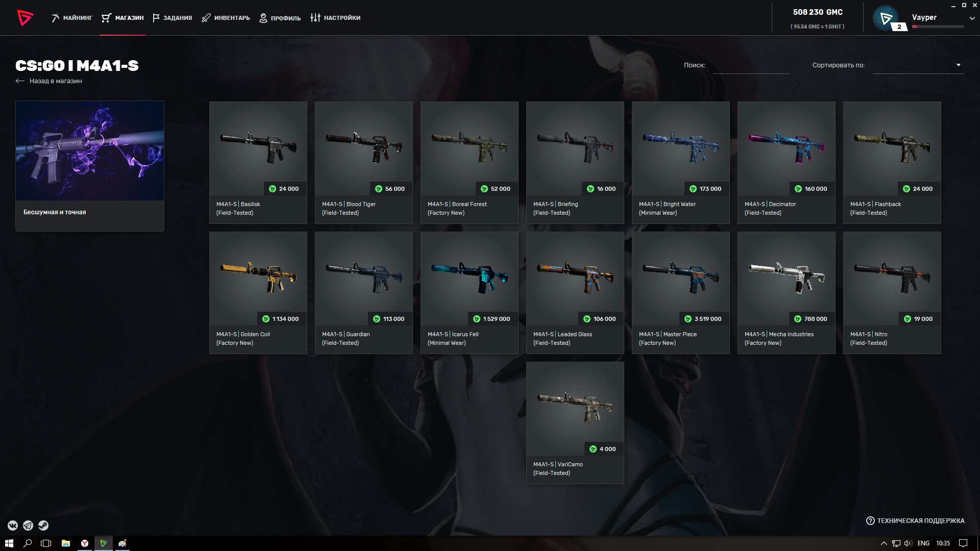Click the Профиль person icon

point(263,18)
